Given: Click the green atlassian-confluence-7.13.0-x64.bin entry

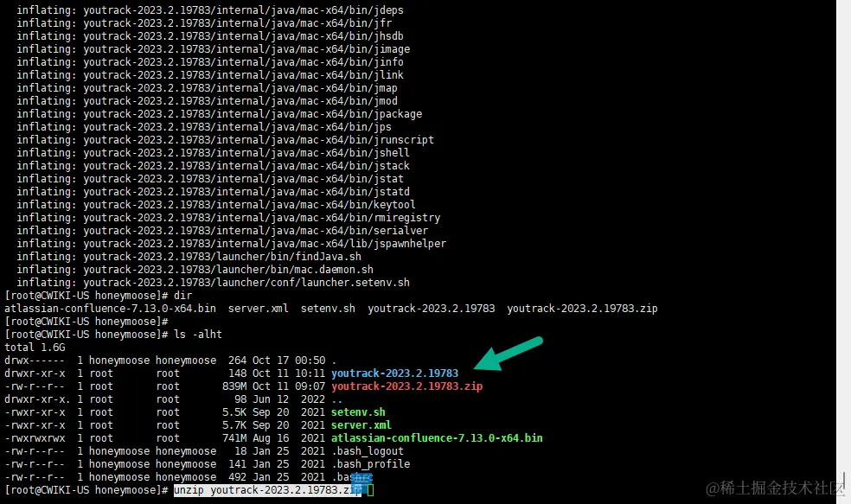Looking at the screenshot, I should 437,438.
